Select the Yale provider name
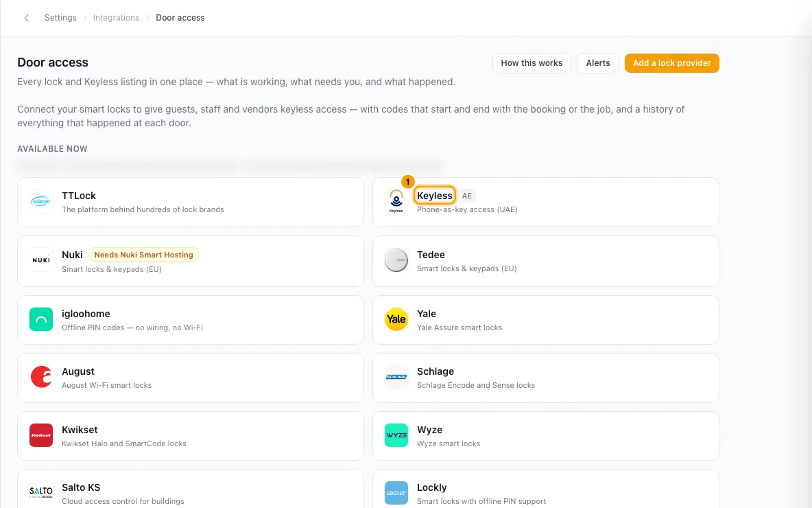The image size is (812, 508). click(427, 314)
